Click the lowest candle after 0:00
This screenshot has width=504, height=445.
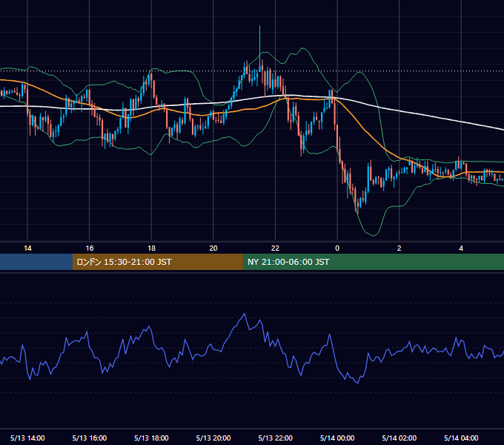click(x=358, y=205)
